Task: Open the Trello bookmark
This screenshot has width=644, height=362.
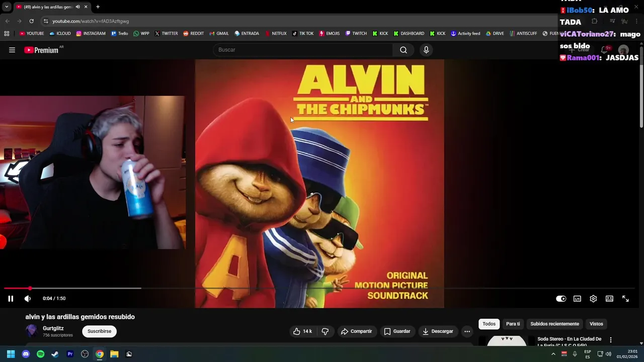Action: tap(120, 33)
